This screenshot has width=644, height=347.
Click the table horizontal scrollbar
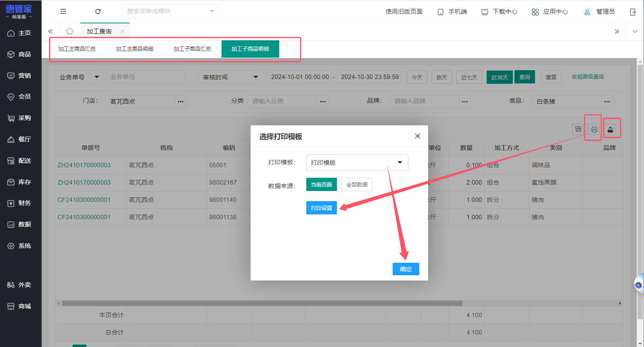262,303
